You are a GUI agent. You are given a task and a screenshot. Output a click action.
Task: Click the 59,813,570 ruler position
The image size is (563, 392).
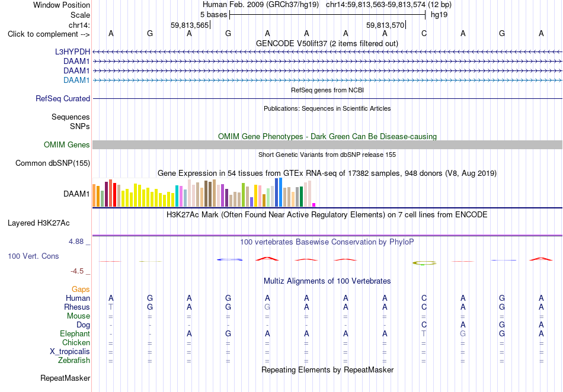(385, 25)
